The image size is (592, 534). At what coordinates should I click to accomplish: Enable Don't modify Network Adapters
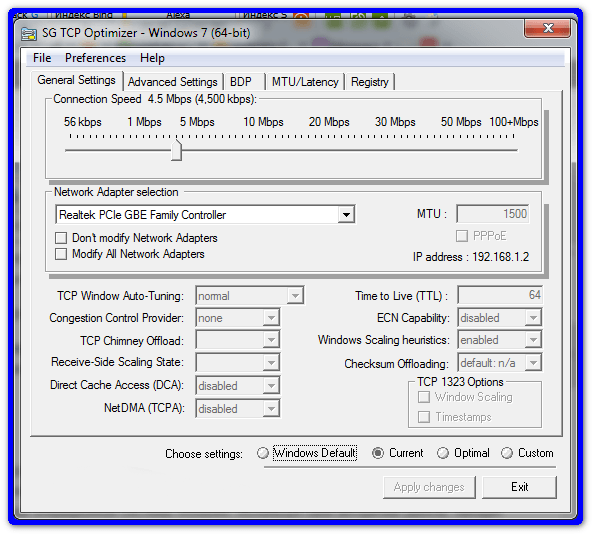(61, 238)
